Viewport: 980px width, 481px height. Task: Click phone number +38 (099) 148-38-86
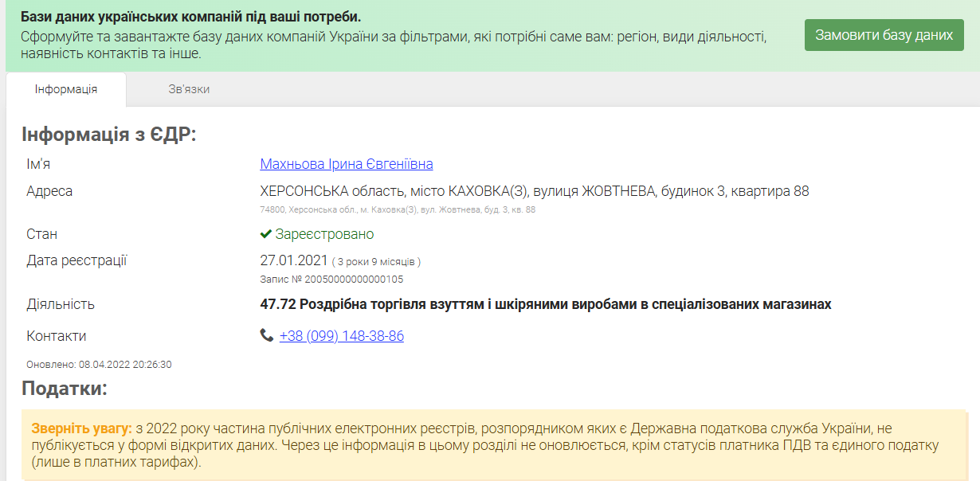tap(341, 336)
